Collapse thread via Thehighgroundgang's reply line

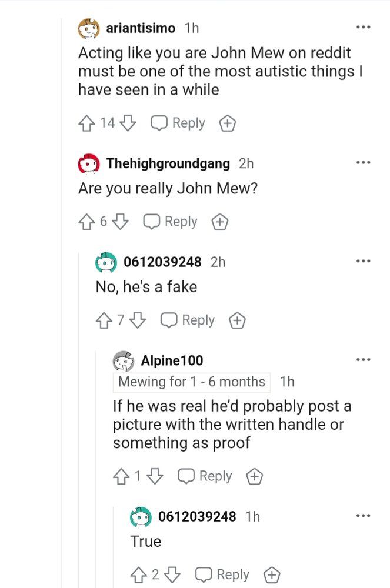pos(79,420)
